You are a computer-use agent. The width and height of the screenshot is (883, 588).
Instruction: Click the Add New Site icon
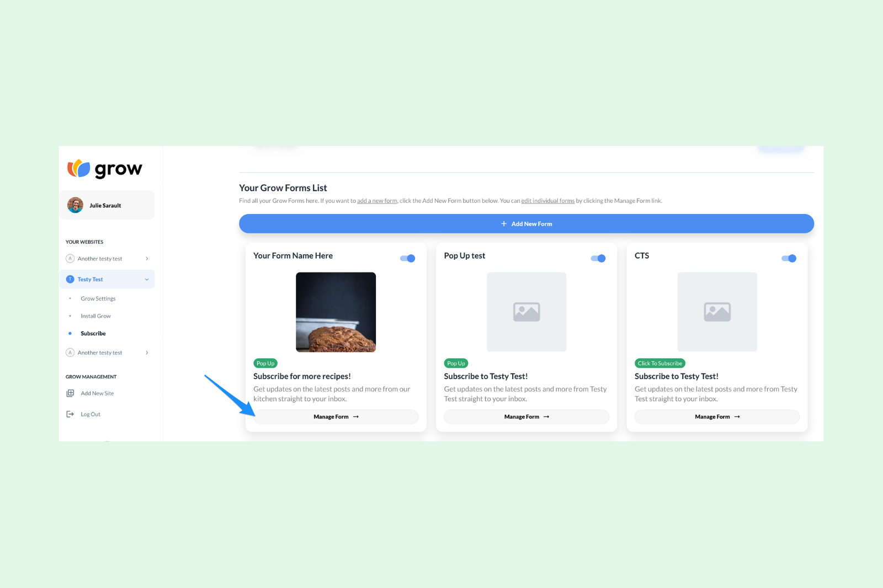click(x=70, y=393)
